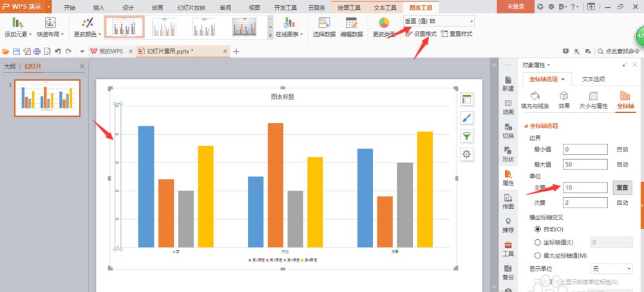This screenshot has height=292, width=644.
Task: Click 重置样式 reset style button
Action: [x=457, y=34]
